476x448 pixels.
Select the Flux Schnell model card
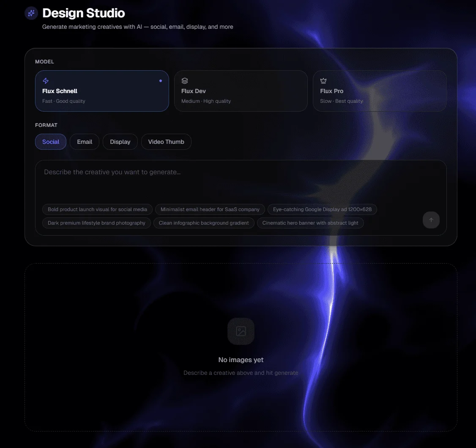click(x=102, y=91)
